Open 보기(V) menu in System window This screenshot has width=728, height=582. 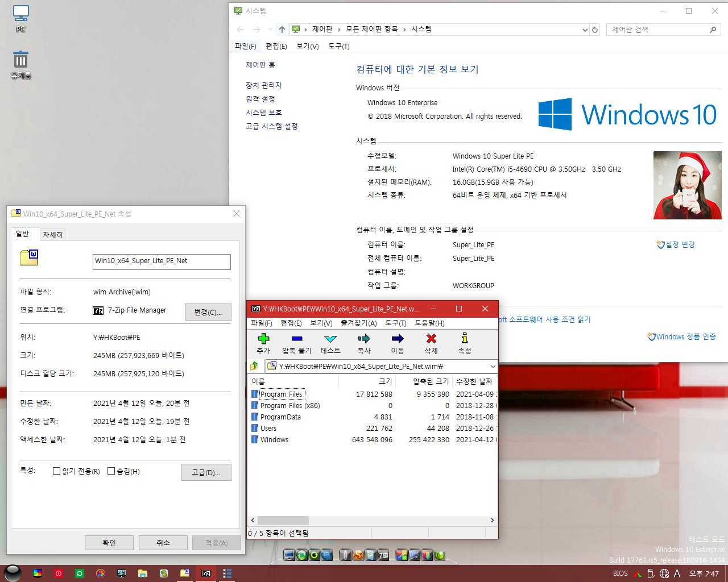[308, 46]
